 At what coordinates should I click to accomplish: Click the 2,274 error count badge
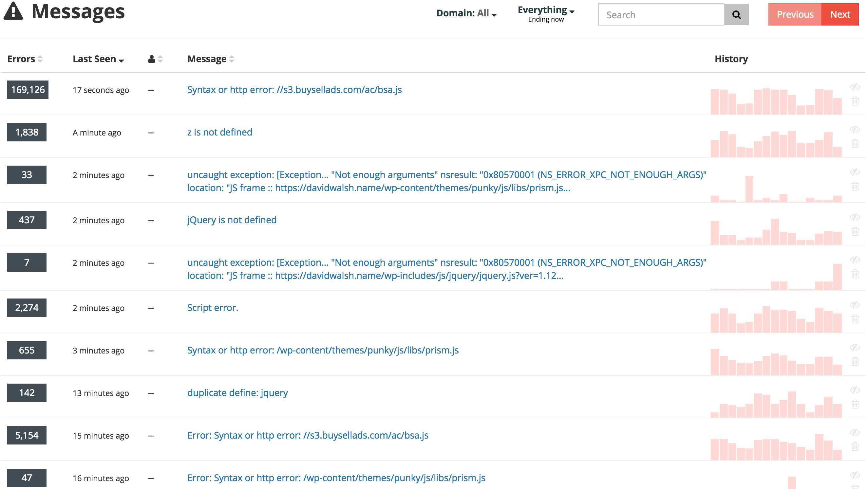(x=27, y=307)
